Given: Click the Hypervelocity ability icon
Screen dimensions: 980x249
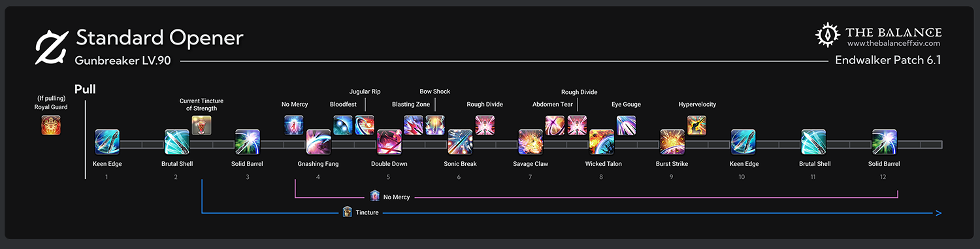Looking at the screenshot, I should click(x=697, y=125).
